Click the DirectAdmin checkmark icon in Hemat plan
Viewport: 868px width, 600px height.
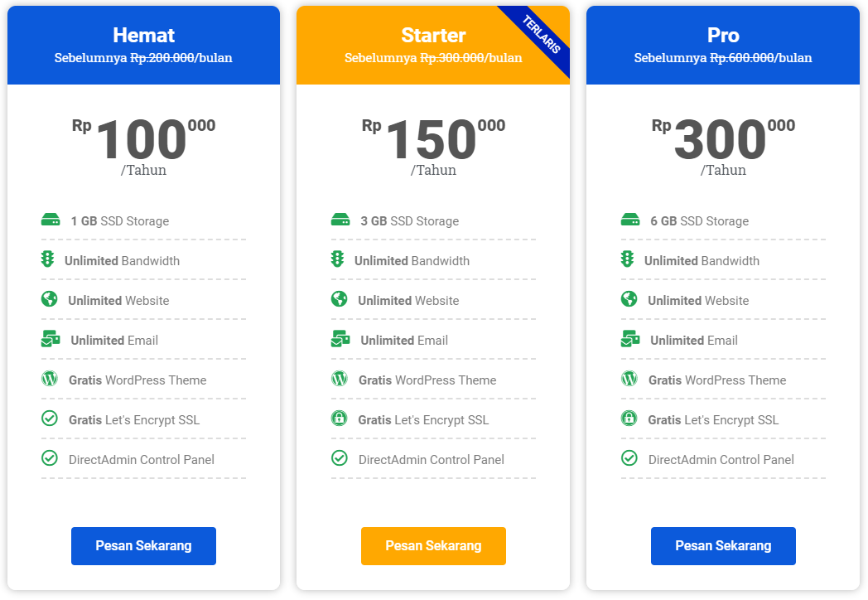point(49,458)
